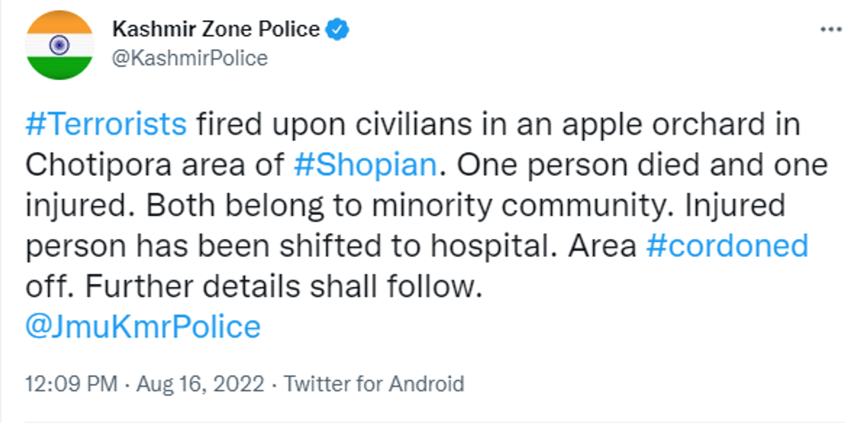This screenshot has width=868, height=423.
Task: Open the #cordoned hashtag
Action: (727, 246)
